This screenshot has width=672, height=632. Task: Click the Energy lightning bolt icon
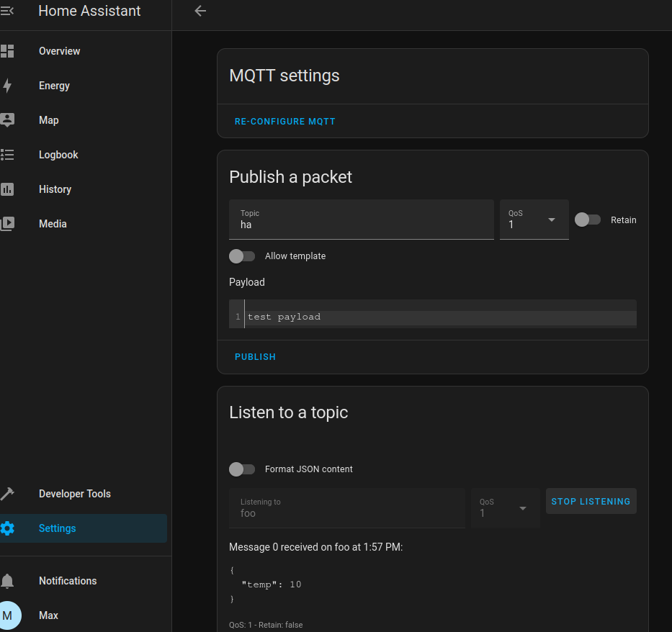pyautogui.click(x=7, y=86)
